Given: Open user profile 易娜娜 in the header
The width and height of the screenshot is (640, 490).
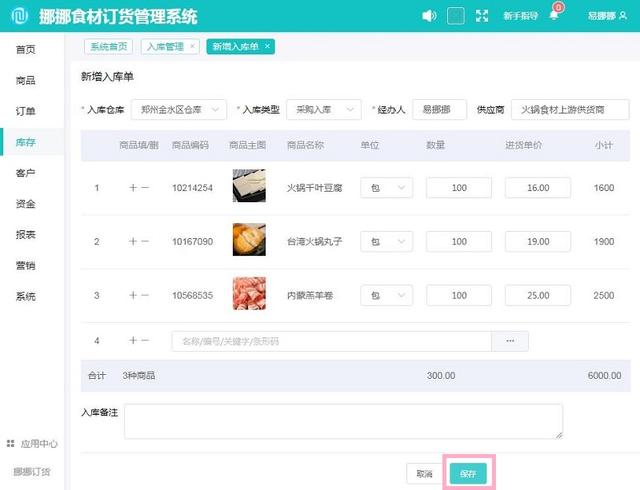Looking at the screenshot, I should [607, 16].
